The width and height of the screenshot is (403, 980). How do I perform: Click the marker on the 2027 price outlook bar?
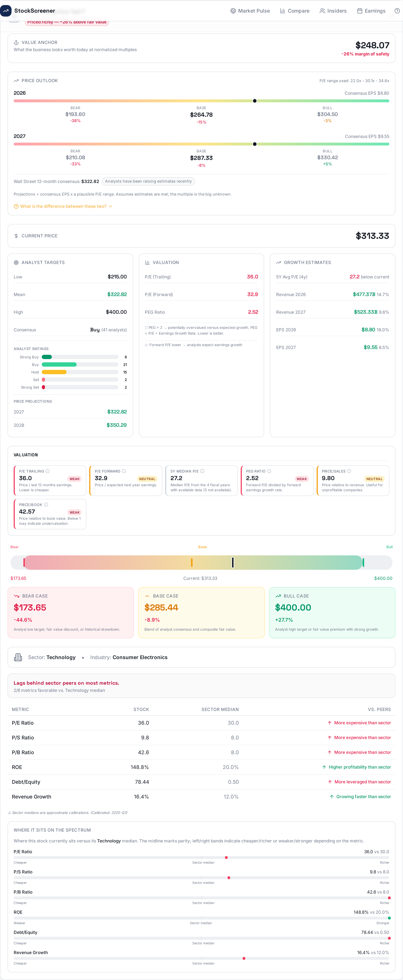(x=255, y=144)
